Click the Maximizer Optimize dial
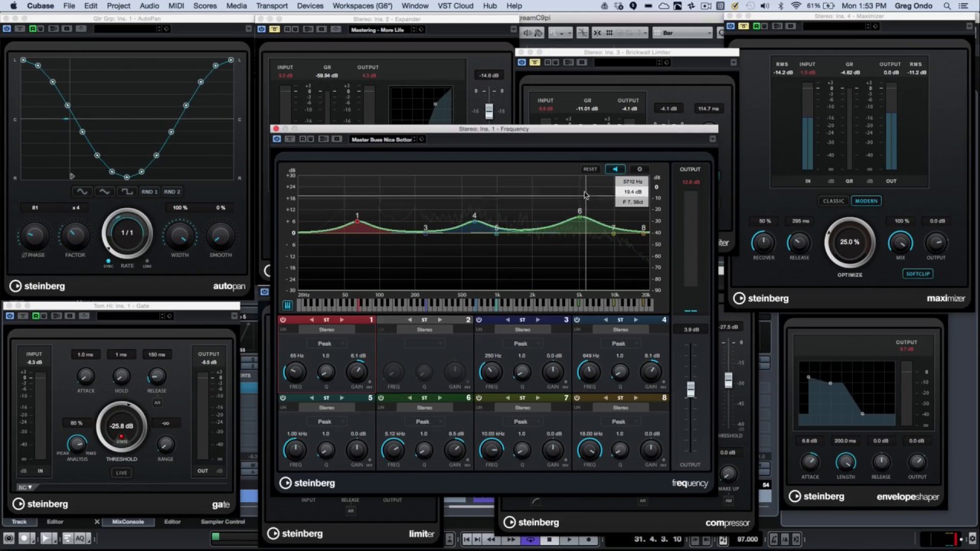980x551 pixels. click(x=850, y=242)
